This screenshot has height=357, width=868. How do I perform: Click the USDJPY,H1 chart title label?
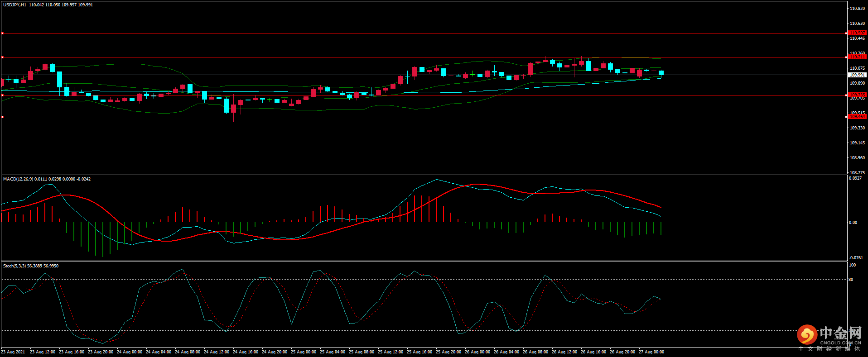pyautogui.click(x=14, y=5)
